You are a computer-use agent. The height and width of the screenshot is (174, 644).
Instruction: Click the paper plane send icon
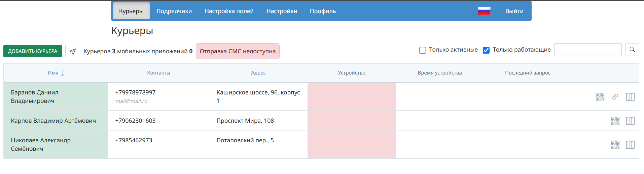point(73,51)
